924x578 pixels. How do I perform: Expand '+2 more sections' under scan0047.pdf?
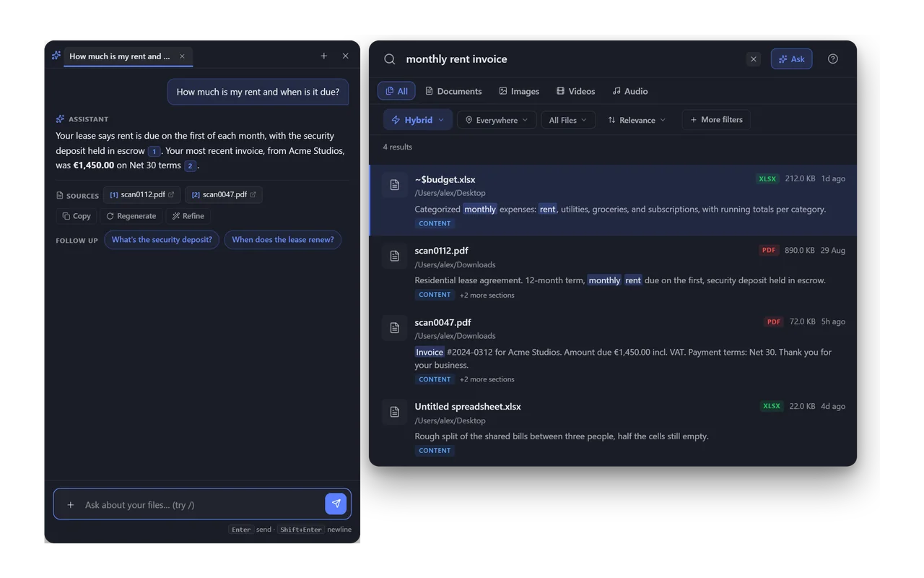487,379
